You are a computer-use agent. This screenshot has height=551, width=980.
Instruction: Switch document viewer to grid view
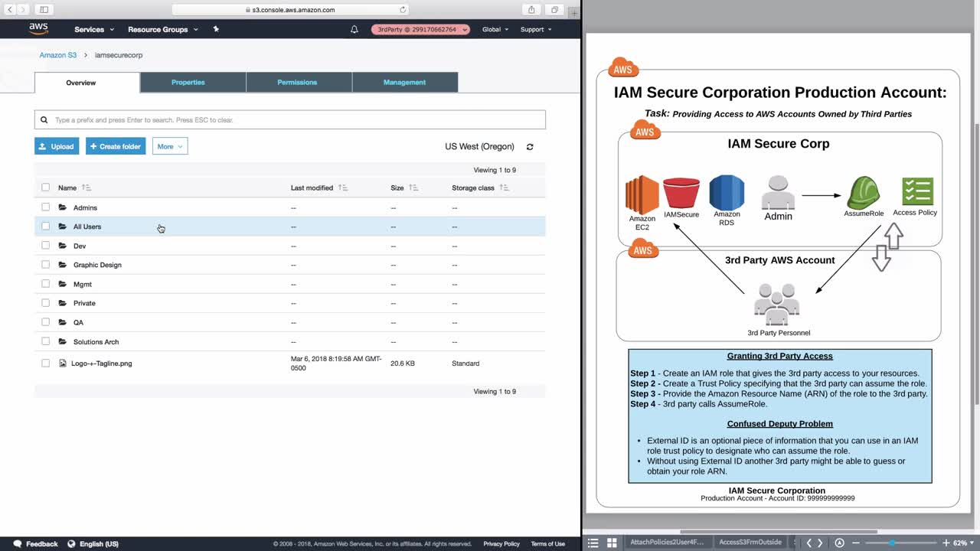(612, 543)
